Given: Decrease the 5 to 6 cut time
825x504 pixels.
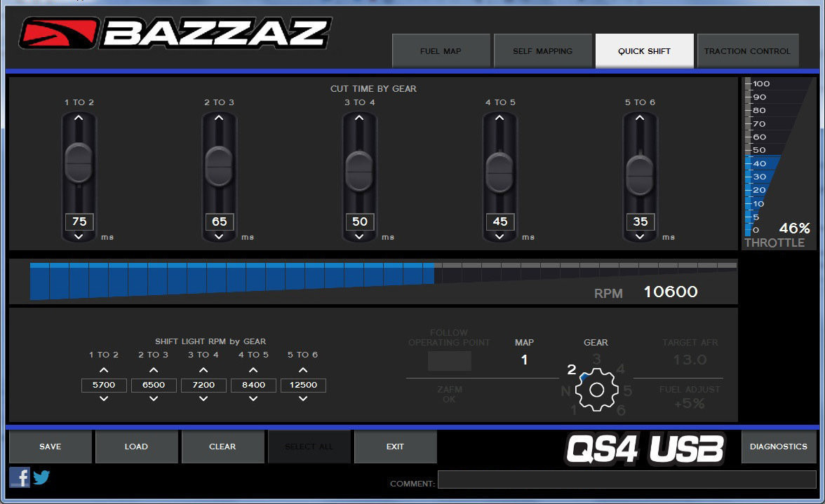Looking at the screenshot, I should (640, 236).
